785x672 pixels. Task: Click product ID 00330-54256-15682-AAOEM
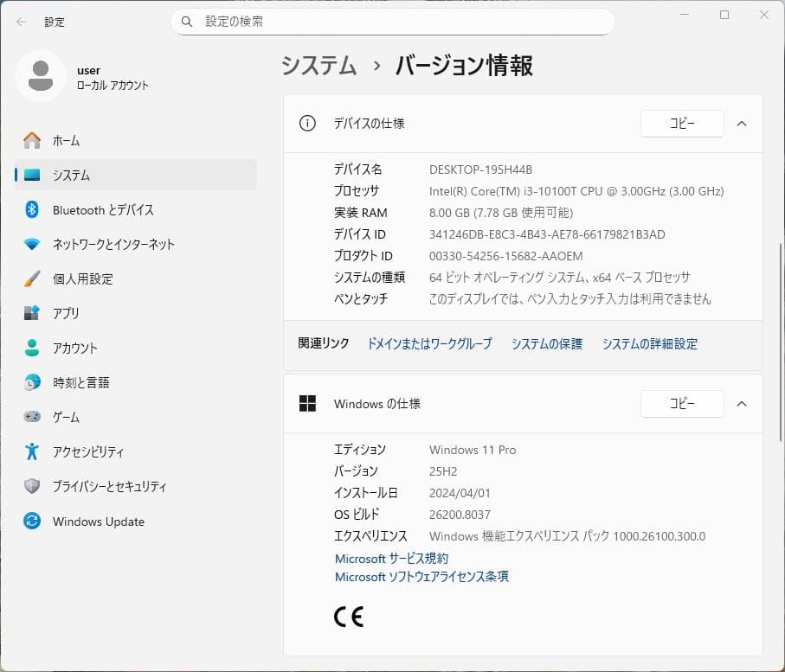(x=505, y=256)
